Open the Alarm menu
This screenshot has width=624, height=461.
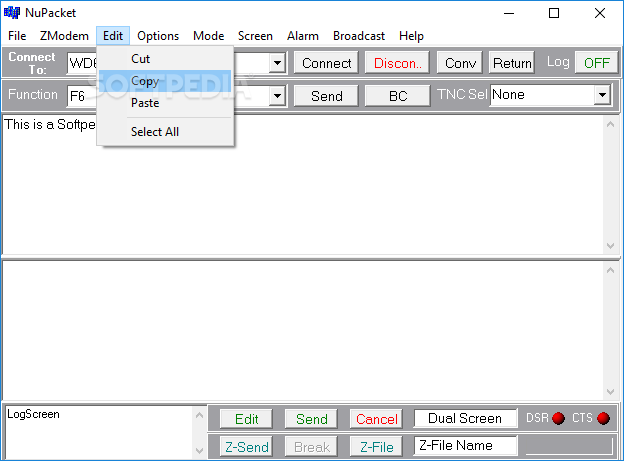[303, 36]
